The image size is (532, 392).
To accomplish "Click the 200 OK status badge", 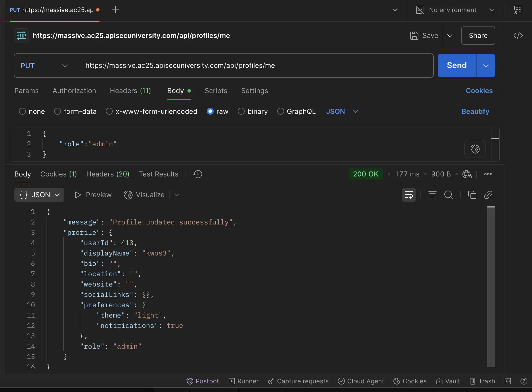I will tap(365, 174).
